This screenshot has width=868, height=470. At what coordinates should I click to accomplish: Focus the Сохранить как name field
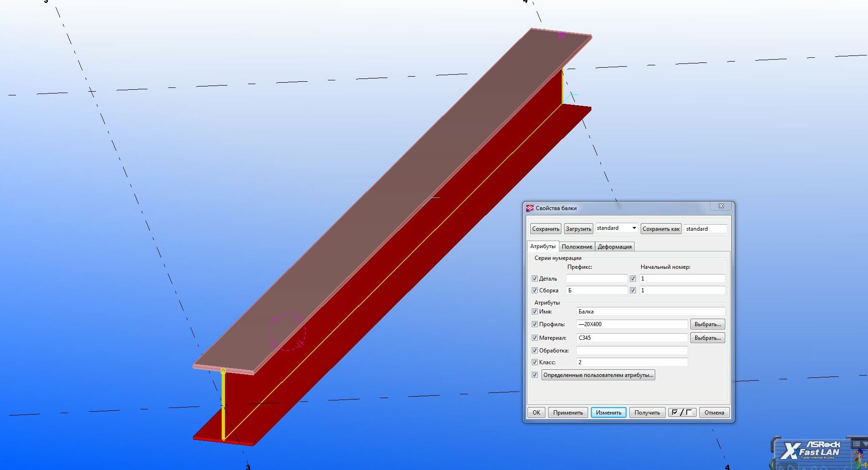[x=705, y=229]
